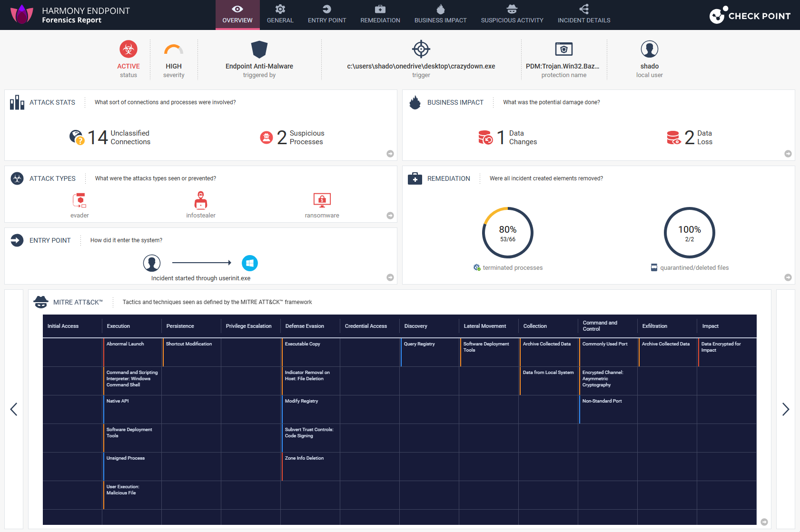Expand the Business Impact panel arrow
This screenshot has height=532, width=800.
pyautogui.click(x=788, y=154)
